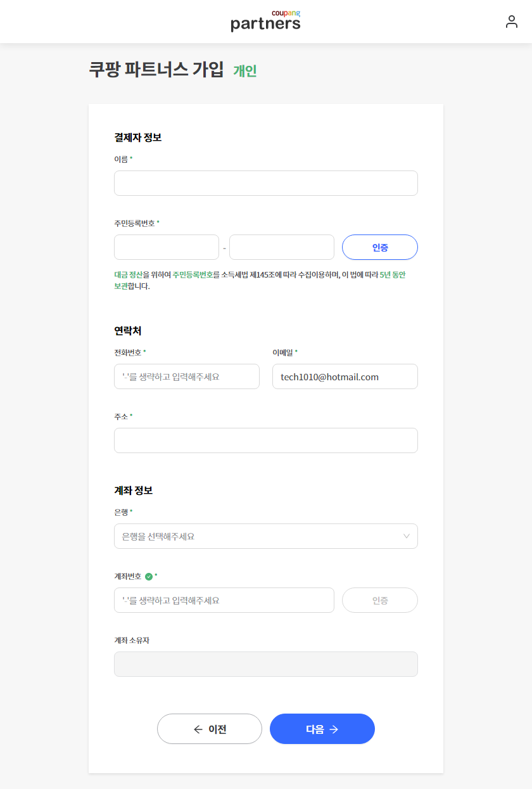Screen dimensions: 532x789
Task: Click the Coupang Partners logo
Action: click(265, 21)
